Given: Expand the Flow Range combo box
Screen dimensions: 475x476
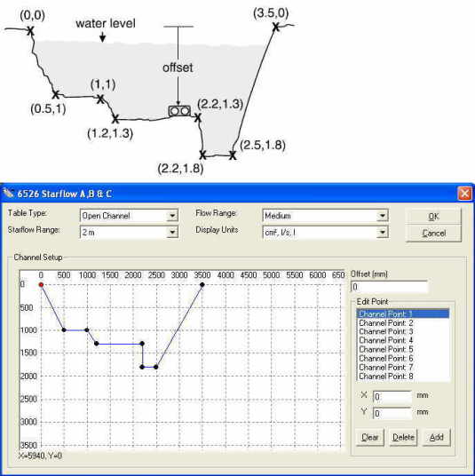Looking at the screenshot, I should click(x=325, y=216).
